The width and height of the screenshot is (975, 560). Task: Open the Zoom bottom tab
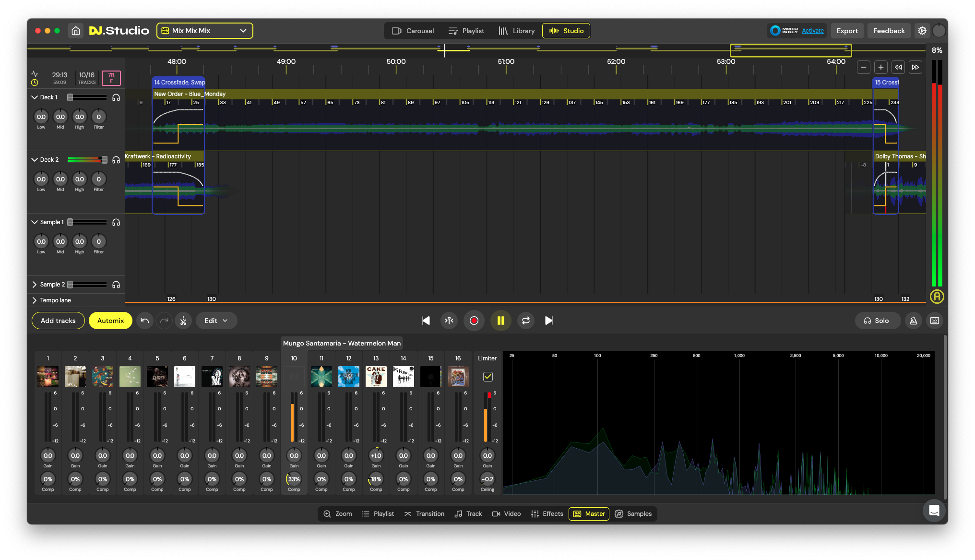click(338, 514)
